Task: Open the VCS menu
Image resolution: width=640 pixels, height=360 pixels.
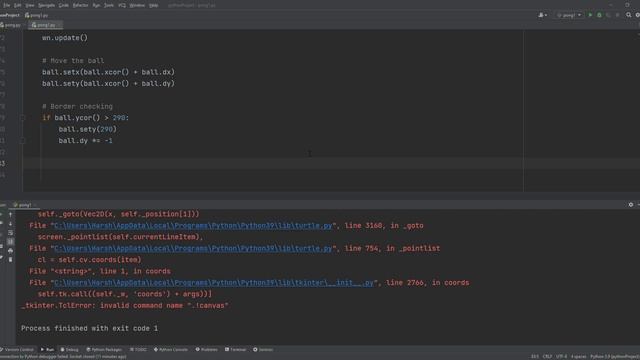Action: (122, 5)
